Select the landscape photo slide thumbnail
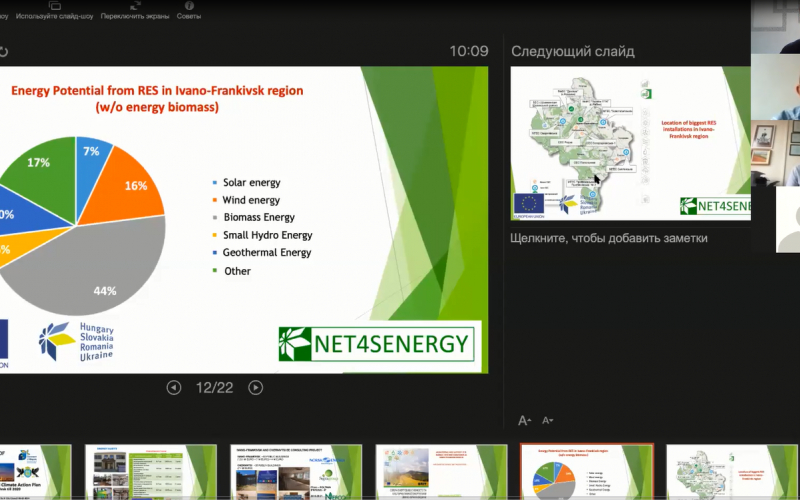The height and width of the screenshot is (500, 800). point(441,472)
